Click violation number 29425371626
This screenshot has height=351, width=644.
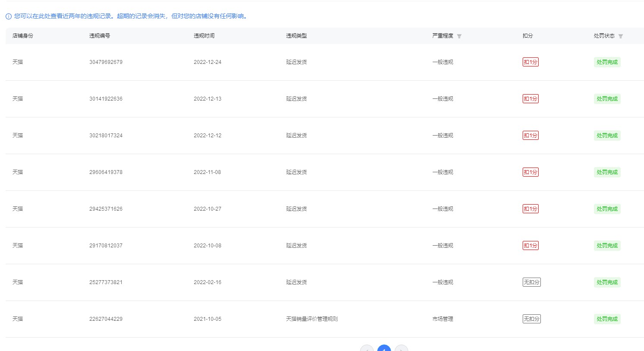[x=106, y=209]
